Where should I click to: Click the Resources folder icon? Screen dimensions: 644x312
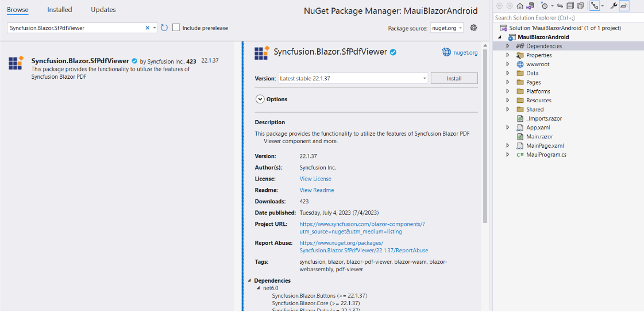click(x=520, y=100)
